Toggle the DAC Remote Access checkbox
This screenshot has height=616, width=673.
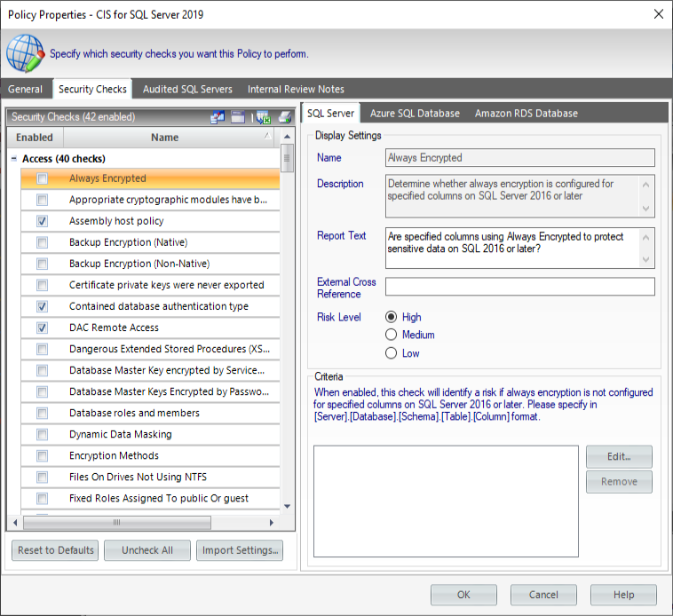click(43, 328)
